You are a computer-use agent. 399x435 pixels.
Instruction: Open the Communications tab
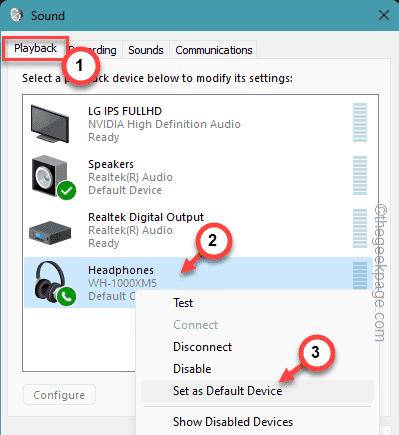coord(214,50)
